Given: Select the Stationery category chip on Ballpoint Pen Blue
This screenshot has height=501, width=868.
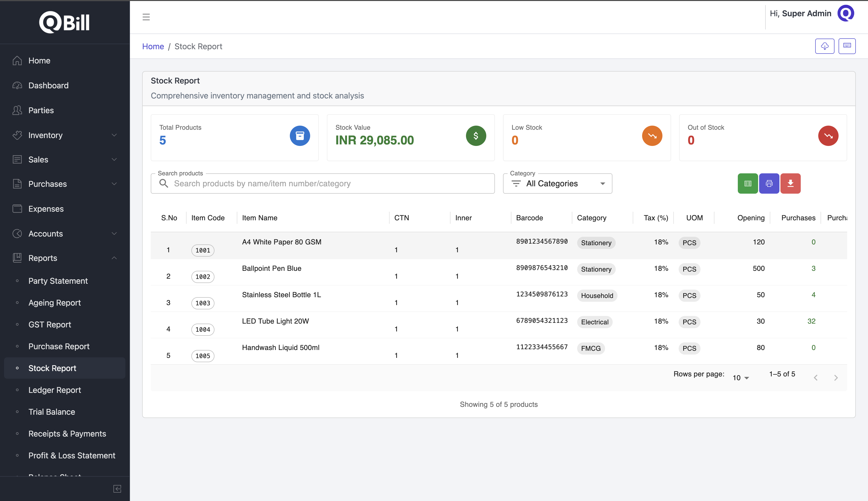Looking at the screenshot, I should tap(596, 270).
